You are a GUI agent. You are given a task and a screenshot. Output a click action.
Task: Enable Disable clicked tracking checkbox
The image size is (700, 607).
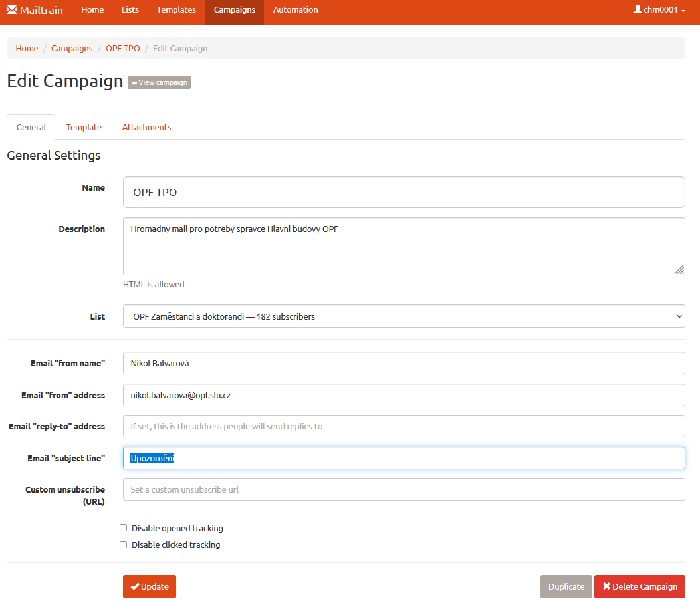click(x=123, y=545)
